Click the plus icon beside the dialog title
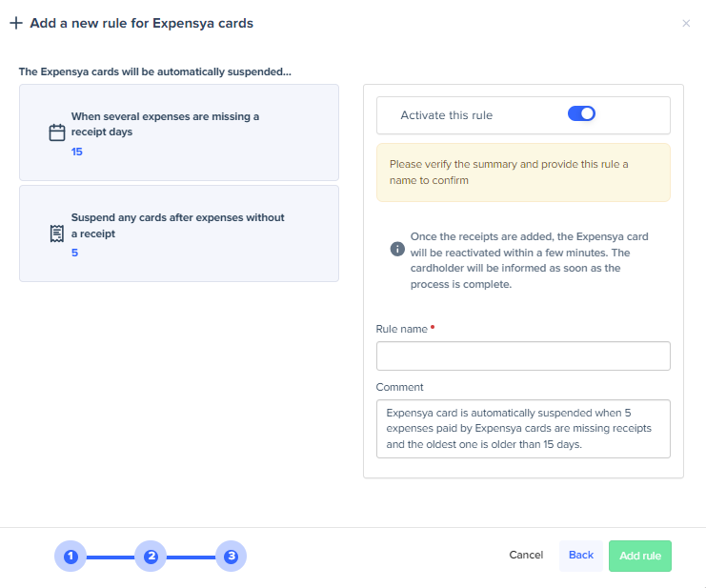Image resolution: width=706 pixels, height=588 pixels. coord(16,23)
